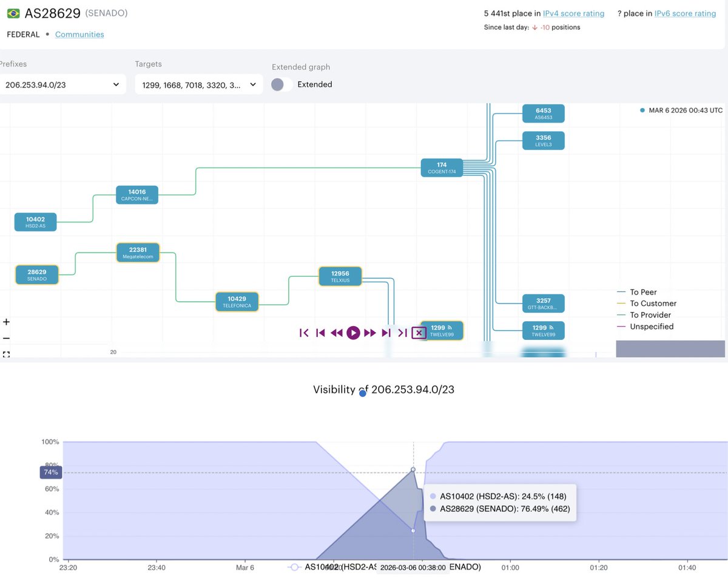Jump to first frame of route playback
Image resolution: width=728 pixels, height=578 pixels.
coord(305,333)
